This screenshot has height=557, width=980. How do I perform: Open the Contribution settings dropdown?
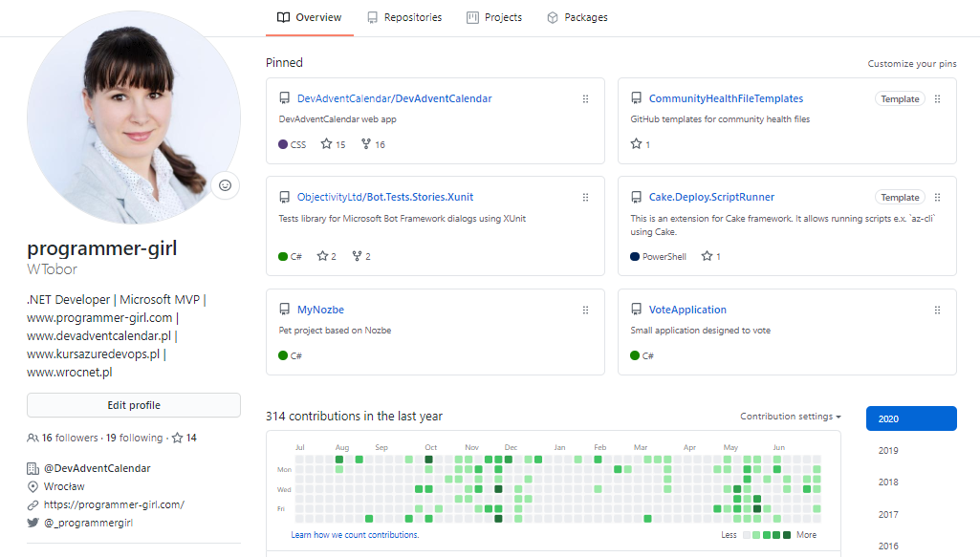[790, 416]
